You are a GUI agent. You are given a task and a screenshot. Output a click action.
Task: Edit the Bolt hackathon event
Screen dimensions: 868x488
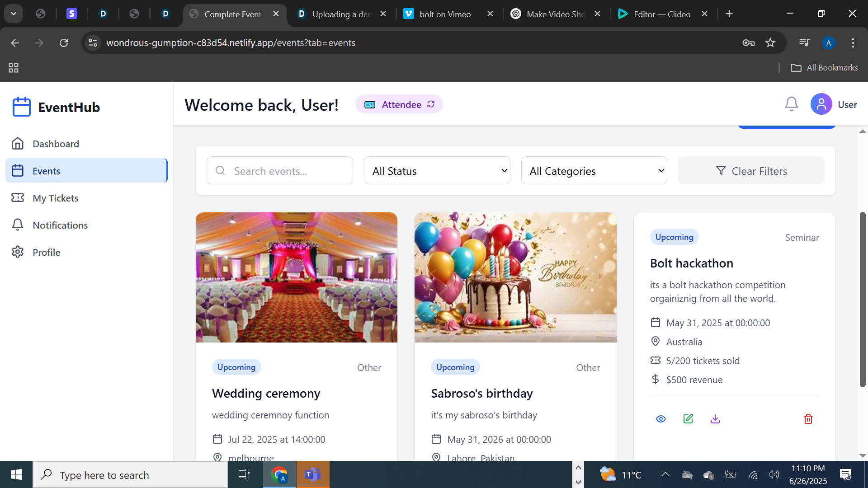click(x=688, y=419)
